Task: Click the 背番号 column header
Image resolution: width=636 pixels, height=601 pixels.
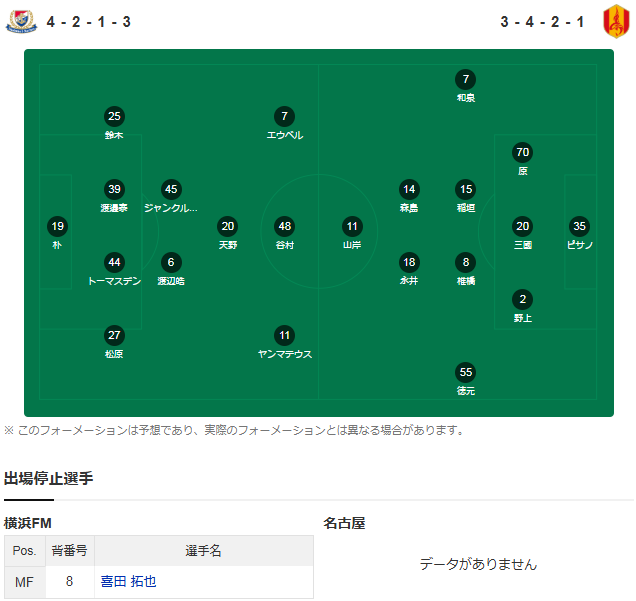Action: click(70, 551)
